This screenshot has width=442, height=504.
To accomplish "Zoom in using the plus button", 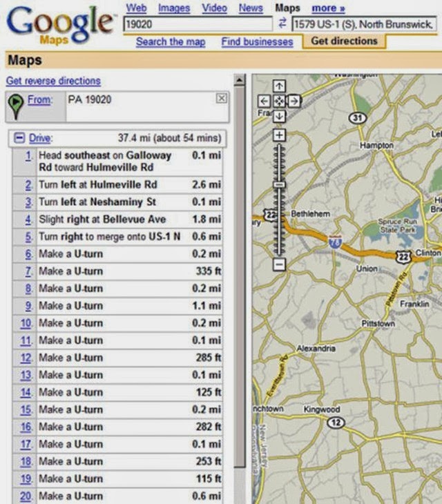I will (279, 135).
